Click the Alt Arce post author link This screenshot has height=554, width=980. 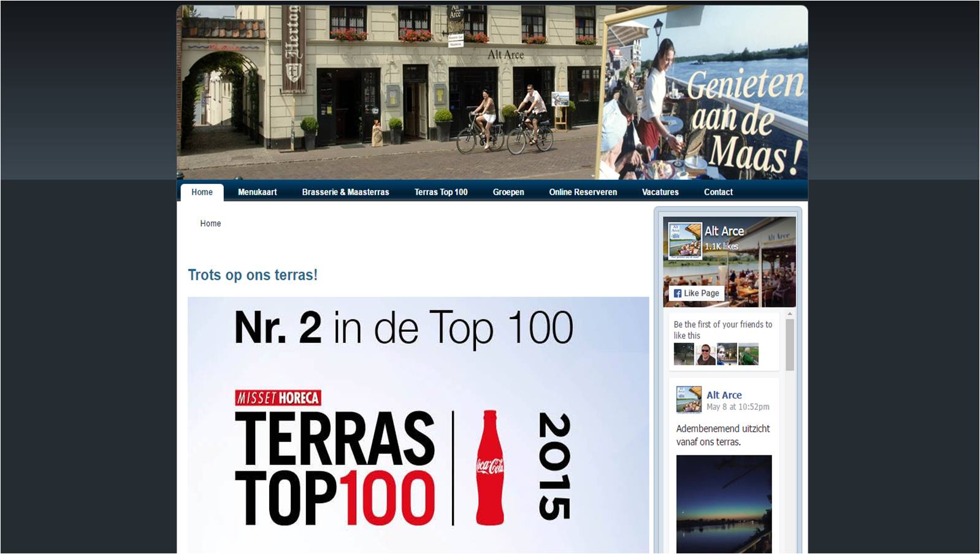[x=724, y=395]
